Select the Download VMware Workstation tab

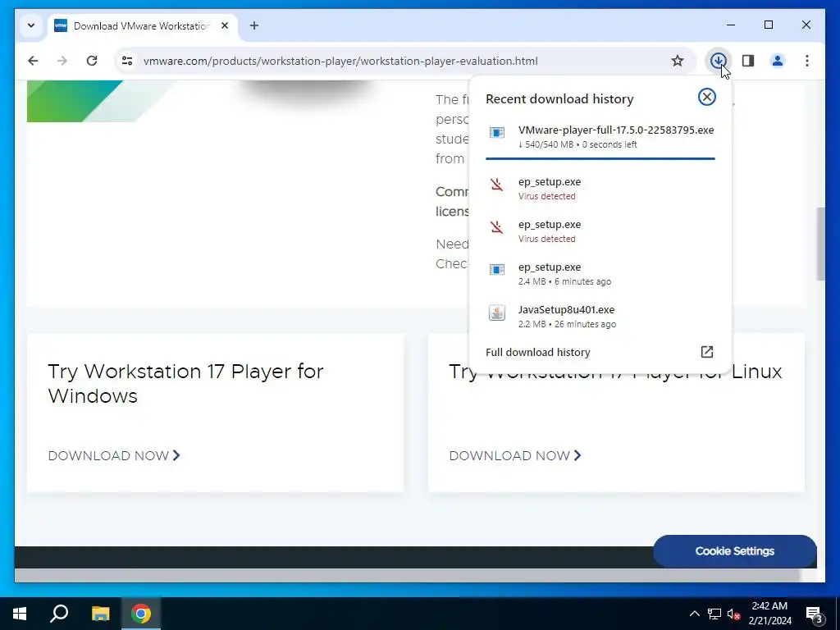click(143, 25)
